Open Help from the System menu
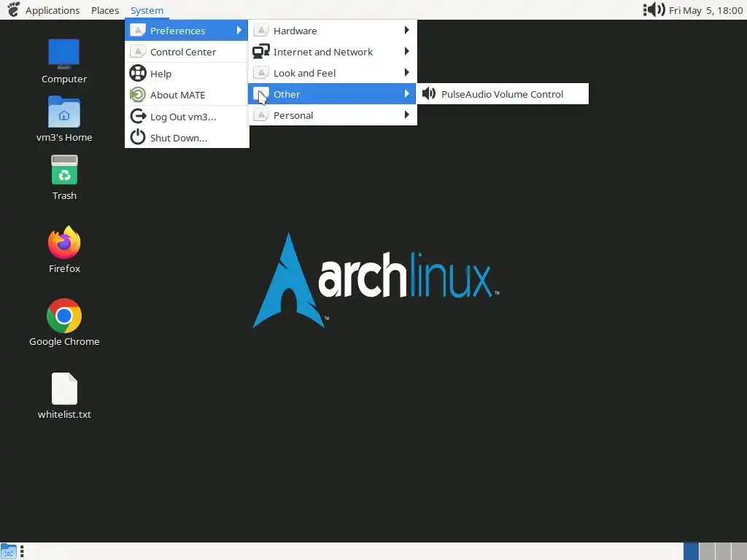 coord(186,74)
